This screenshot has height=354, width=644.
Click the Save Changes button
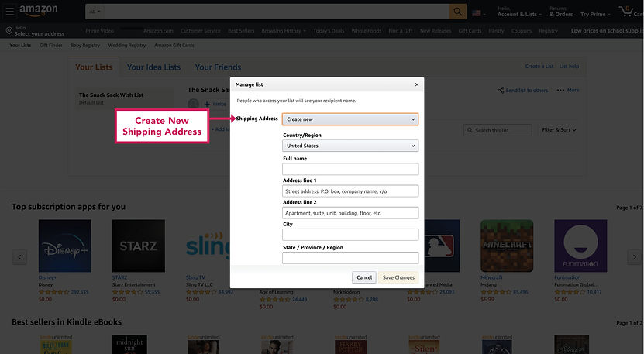398,277
